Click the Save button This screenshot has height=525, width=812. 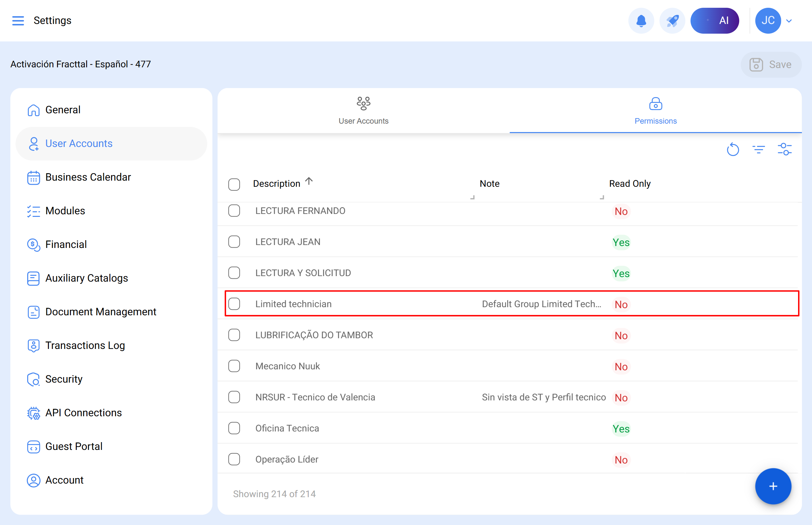(x=771, y=64)
